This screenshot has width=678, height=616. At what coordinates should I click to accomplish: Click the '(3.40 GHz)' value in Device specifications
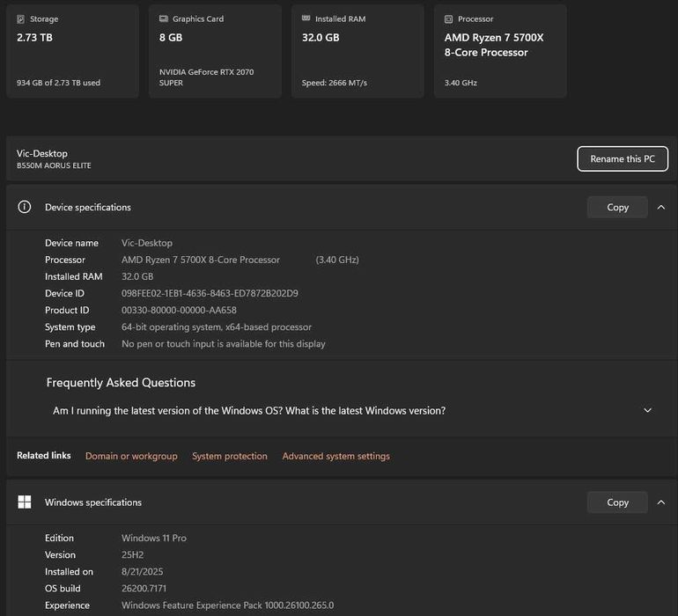pyautogui.click(x=337, y=260)
